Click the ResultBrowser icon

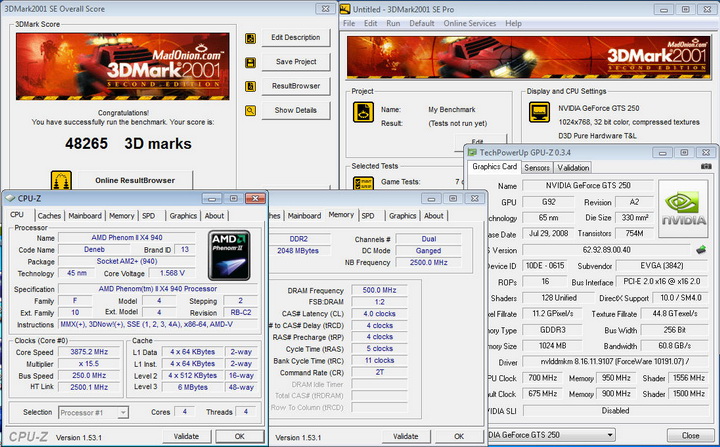[x=251, y=86]
